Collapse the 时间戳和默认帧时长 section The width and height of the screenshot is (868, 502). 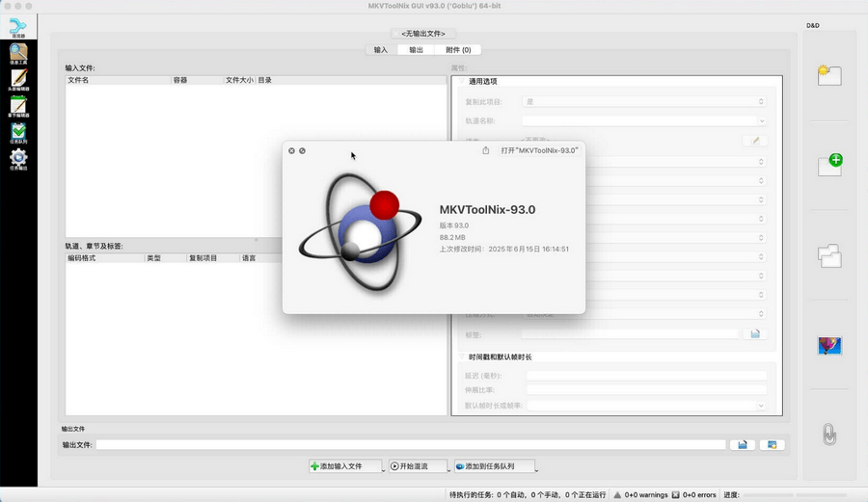pos(462,357)
